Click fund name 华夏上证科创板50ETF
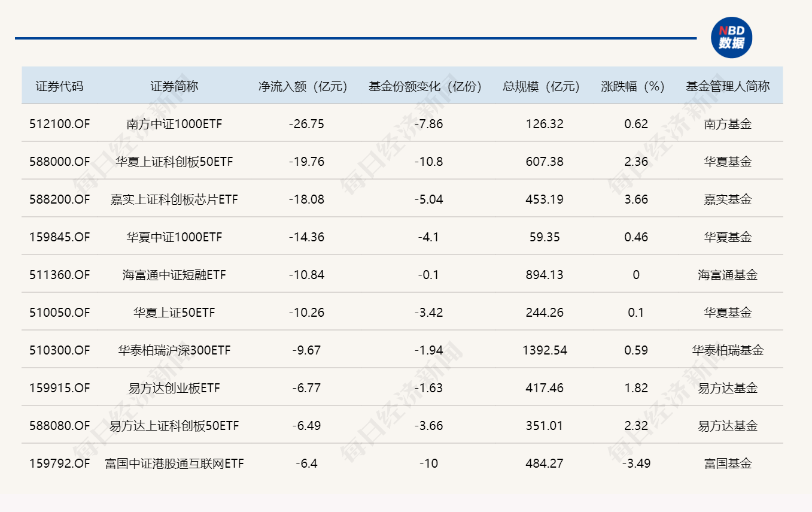 (174, 162)
